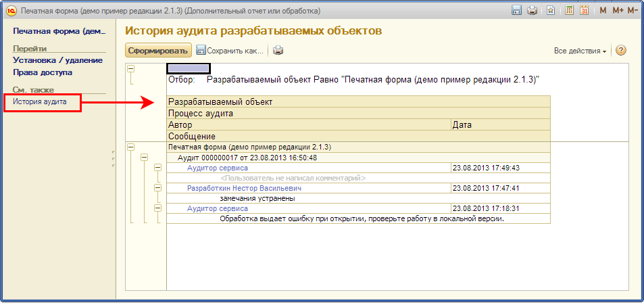644x303 pixels.
Task: Click the save icon in title bar
Action: click(516, 10)
